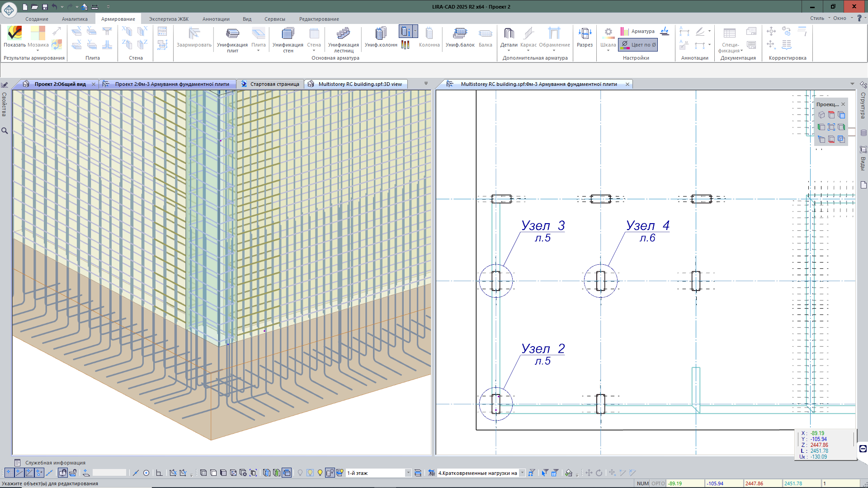The image size is (868, 488).
Task: Click Шкала scale button
Action: click(x=608, y=36)
